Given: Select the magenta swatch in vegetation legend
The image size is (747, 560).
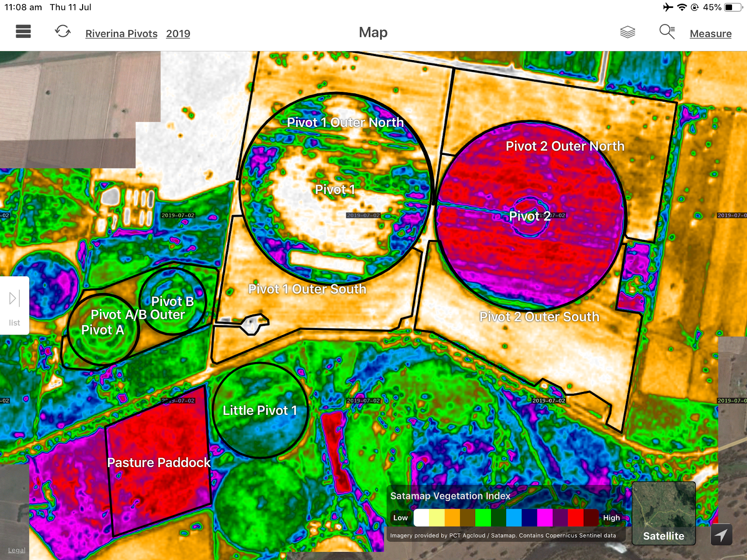Looking at the screenshot, I should (x=545, y=518).
